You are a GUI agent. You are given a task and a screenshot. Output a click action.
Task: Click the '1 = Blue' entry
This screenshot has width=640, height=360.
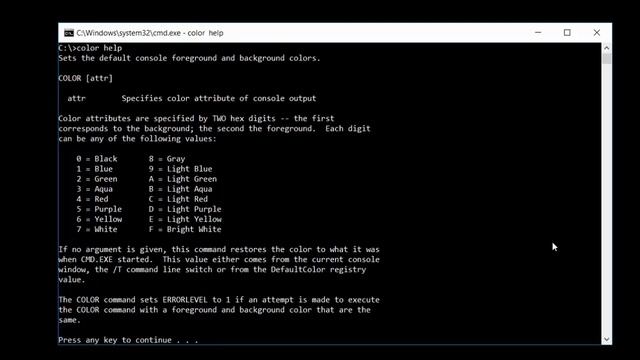coord(94,169)
